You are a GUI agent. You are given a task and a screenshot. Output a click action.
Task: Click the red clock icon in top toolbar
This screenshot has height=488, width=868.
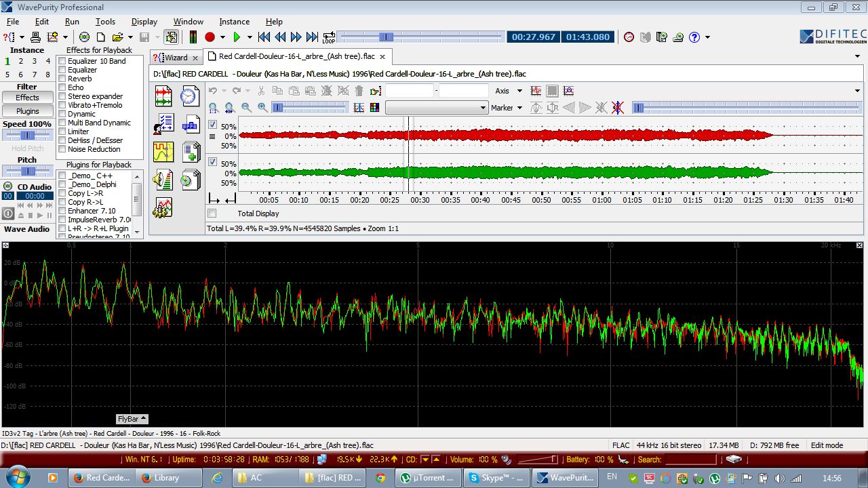click(629, 37)
